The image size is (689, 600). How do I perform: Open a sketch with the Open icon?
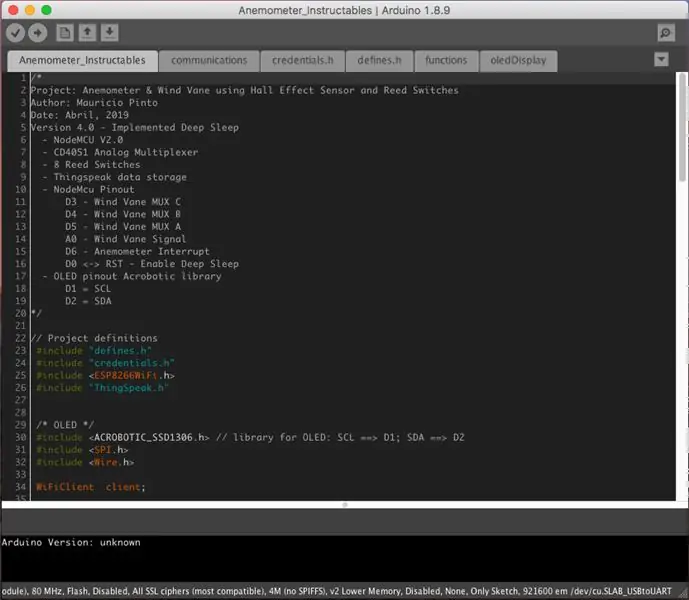87,33
